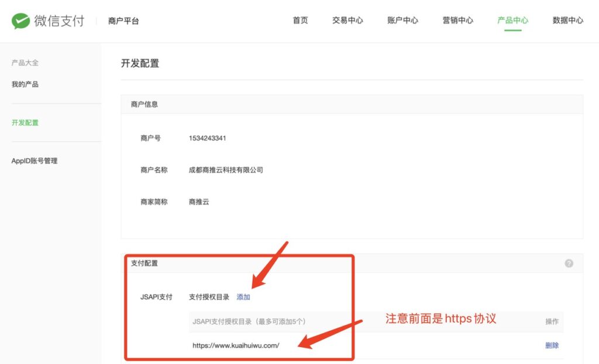Screen dimensions: 599x364
Task: Click the 微信支付 wordmark text
Action: click(59, 20)
